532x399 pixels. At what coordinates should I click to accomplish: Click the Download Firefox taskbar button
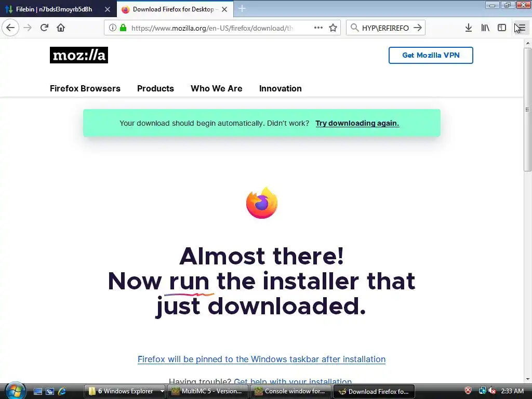pyautogui.click(x=374, y=391)
